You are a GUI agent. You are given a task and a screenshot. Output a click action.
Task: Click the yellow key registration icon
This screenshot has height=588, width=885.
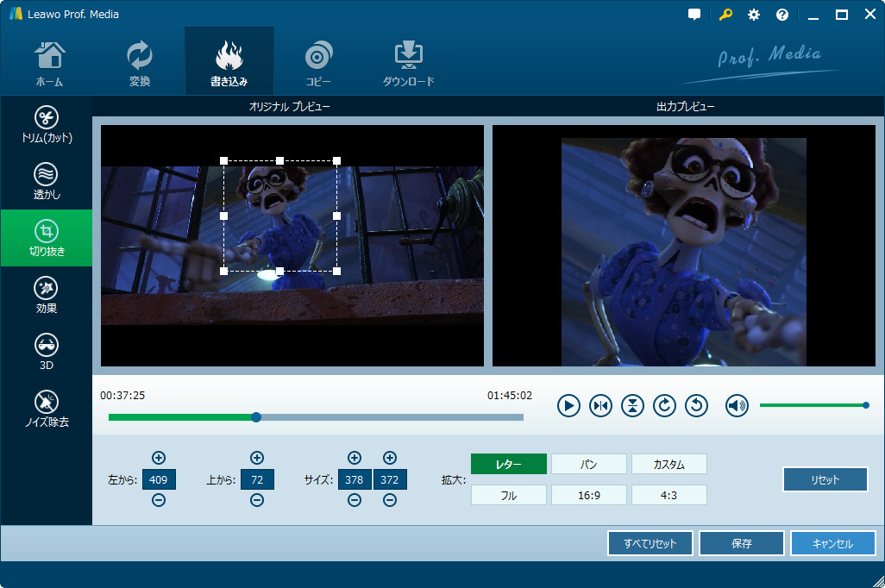(x=725, y=15)
